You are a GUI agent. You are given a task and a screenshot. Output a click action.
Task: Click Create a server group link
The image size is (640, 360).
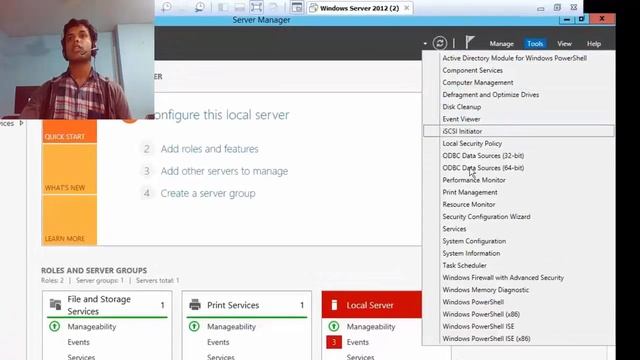[x=208, y=193]
